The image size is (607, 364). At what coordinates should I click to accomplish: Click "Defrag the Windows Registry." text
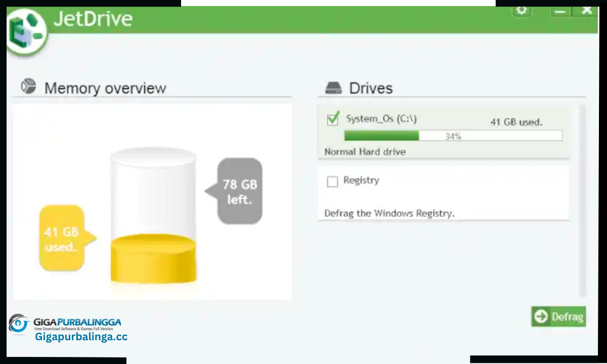pos(389,213)
